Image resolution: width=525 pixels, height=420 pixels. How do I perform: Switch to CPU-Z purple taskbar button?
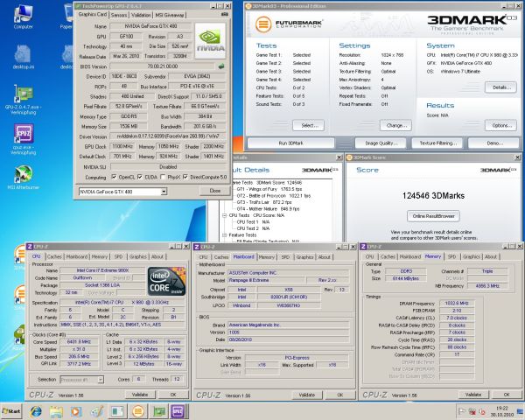178,411
